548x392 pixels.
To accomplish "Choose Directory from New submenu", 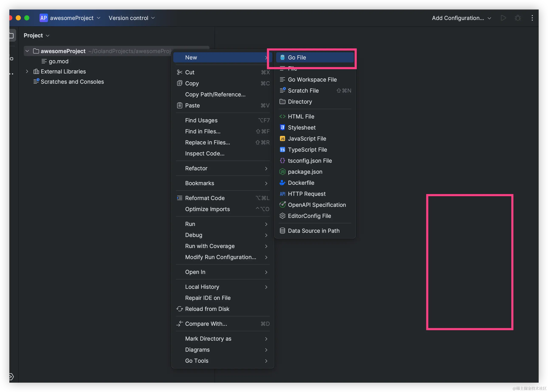I will coord(299,102).
